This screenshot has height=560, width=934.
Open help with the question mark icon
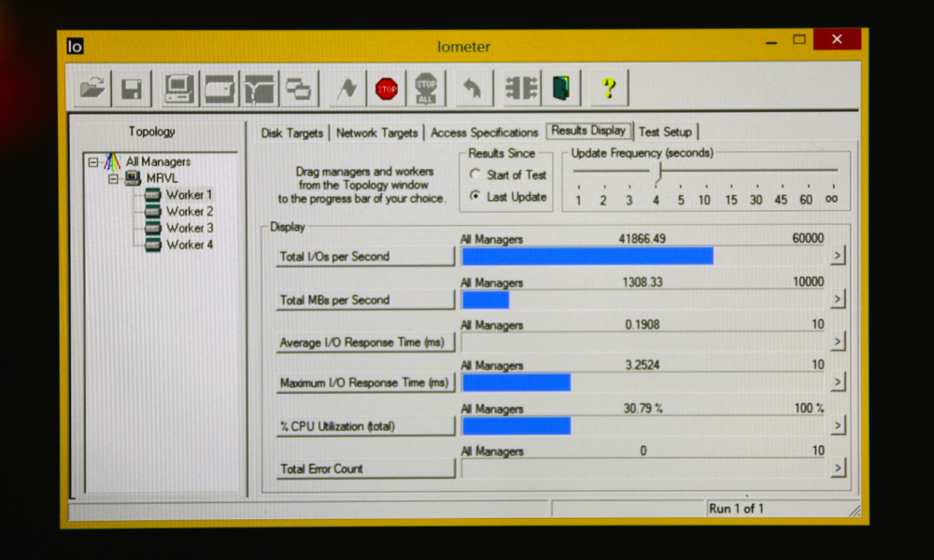point(609,89)
